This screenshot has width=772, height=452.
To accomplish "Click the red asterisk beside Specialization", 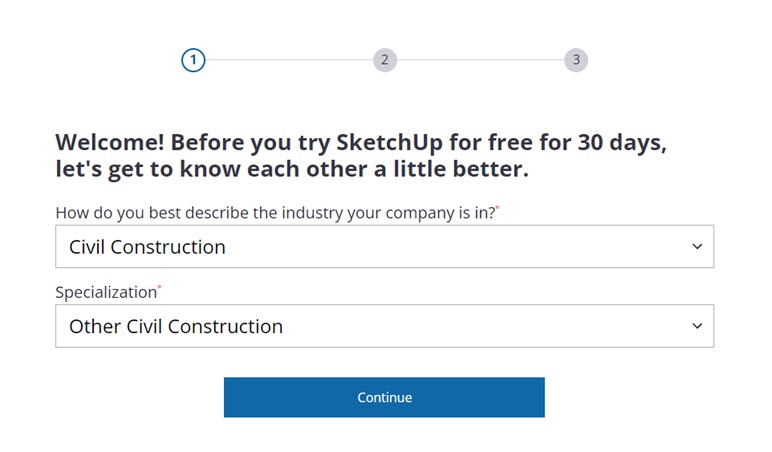I will (160, 288).
